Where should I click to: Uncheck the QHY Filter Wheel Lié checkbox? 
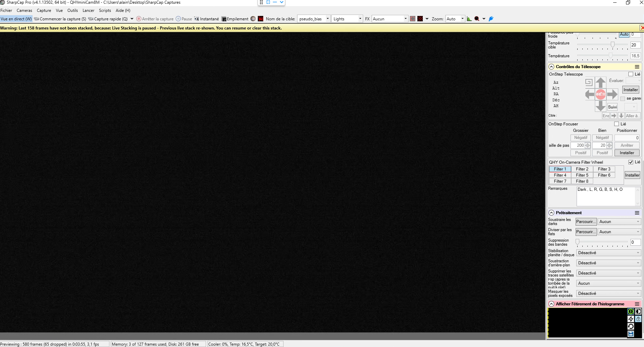click(631, 162)
